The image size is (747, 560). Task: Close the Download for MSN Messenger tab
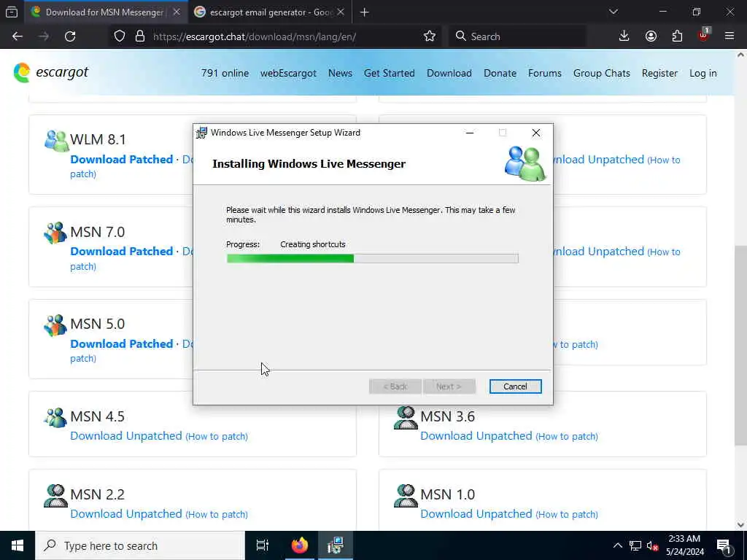click(177, 12)
